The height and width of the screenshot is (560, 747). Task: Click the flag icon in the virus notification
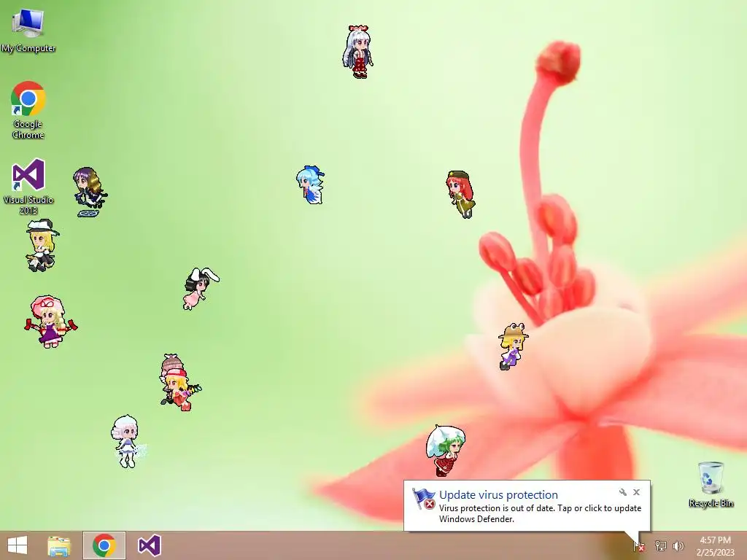click(x=424, y=499)
